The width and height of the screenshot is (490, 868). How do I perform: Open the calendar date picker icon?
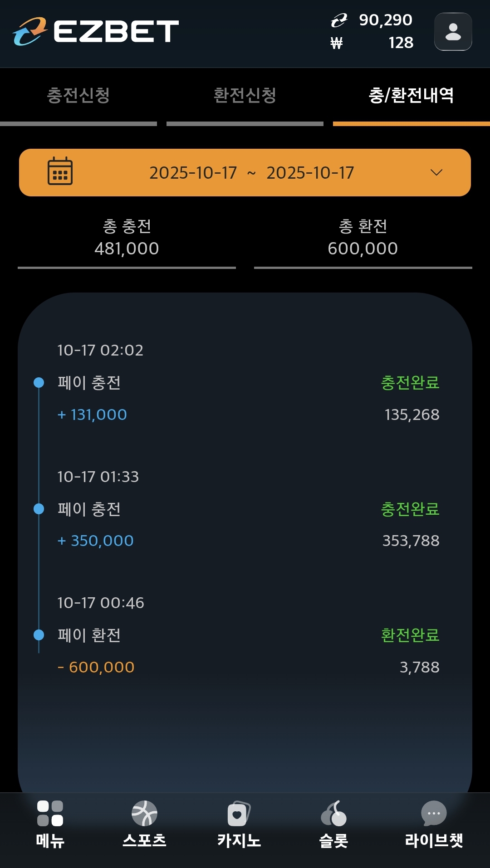click(60, 171)
